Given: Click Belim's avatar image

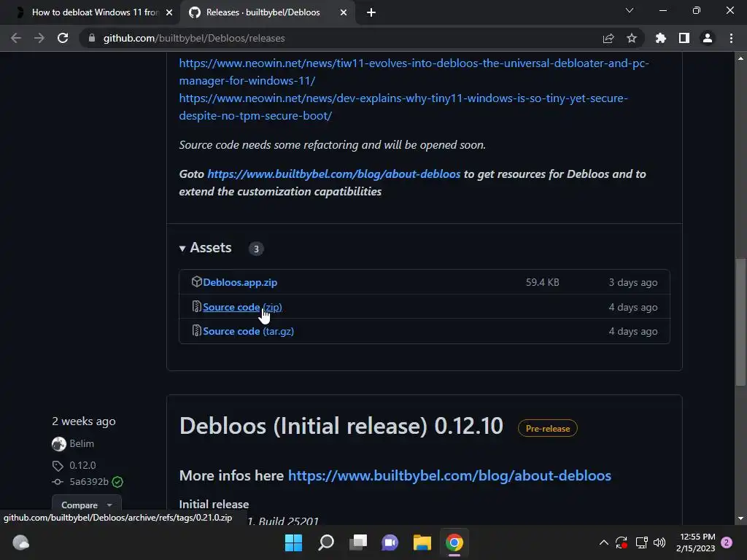Looking at the screenshot, I should (x=59, y=444).
